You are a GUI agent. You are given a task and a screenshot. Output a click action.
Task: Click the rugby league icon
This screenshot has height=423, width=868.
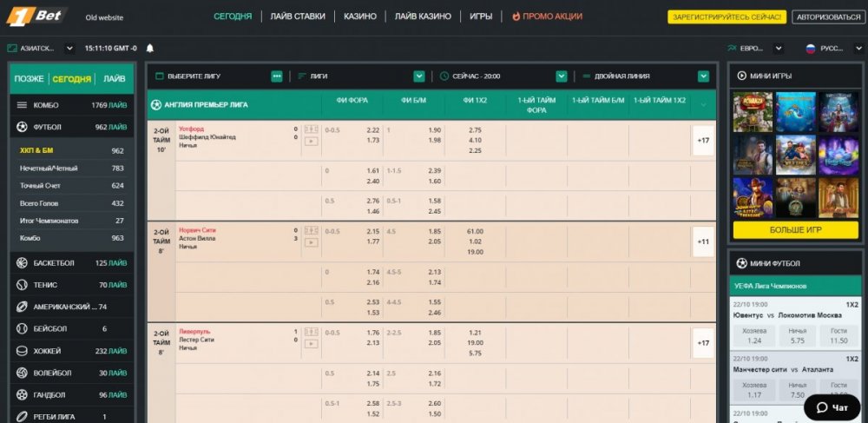point(23,416)
